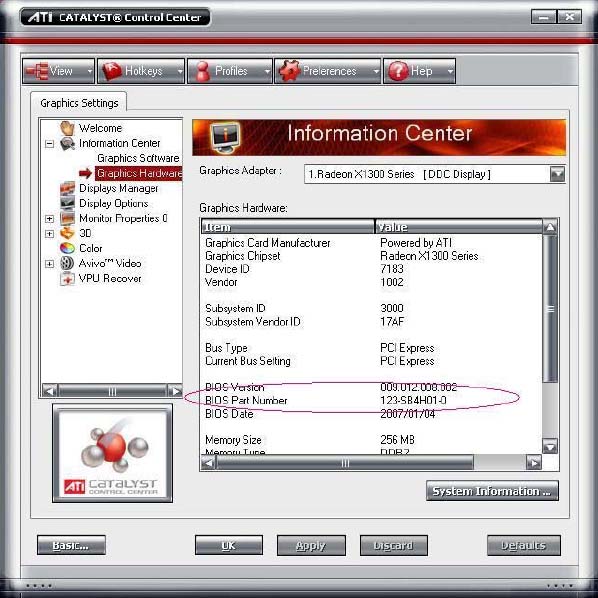This screenshot has height=598, width=598.
Task: Click hardware list vertical scrollbar thumb
Action: pos(550,309)
